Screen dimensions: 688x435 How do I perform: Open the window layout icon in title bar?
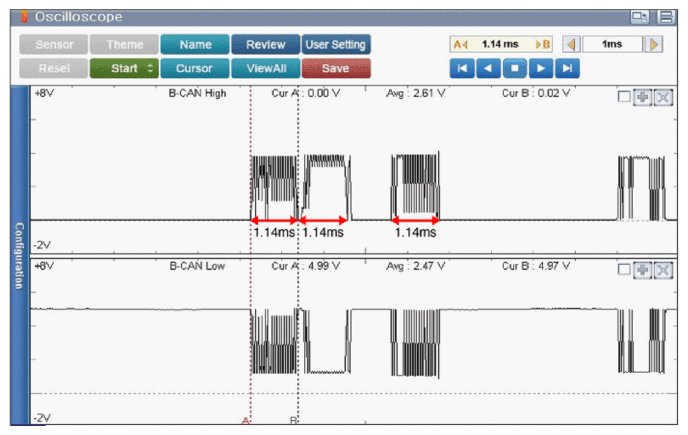pyautogui.click(x=639, y=17)
